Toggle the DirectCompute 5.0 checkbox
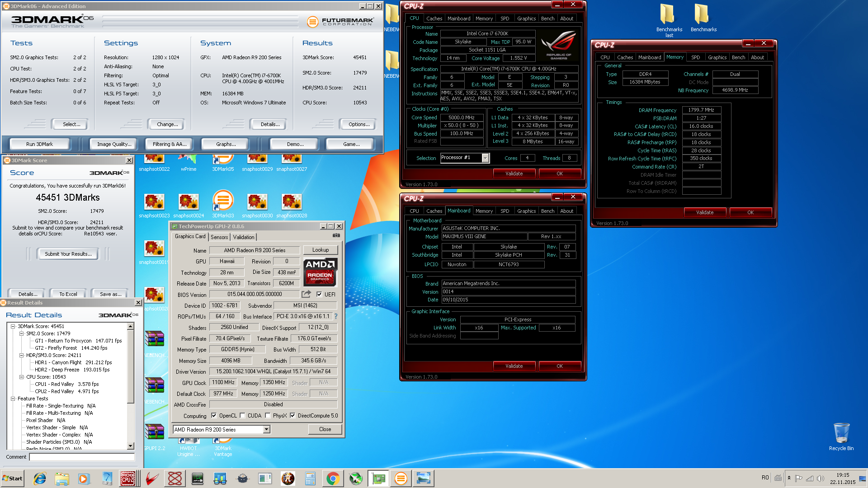 [292, 416]
